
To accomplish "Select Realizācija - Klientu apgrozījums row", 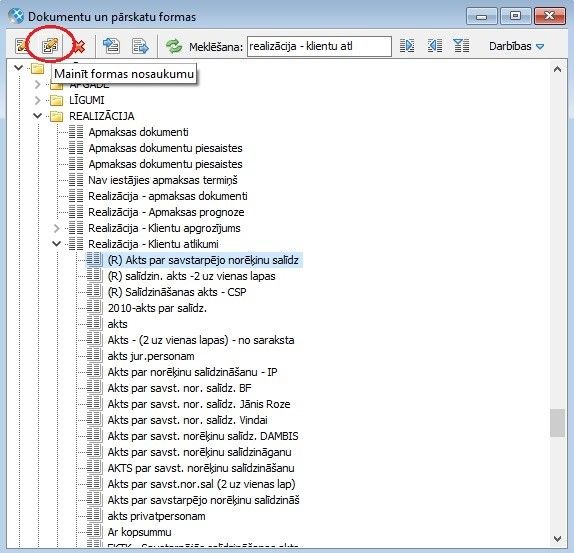I will click(164, 228).
